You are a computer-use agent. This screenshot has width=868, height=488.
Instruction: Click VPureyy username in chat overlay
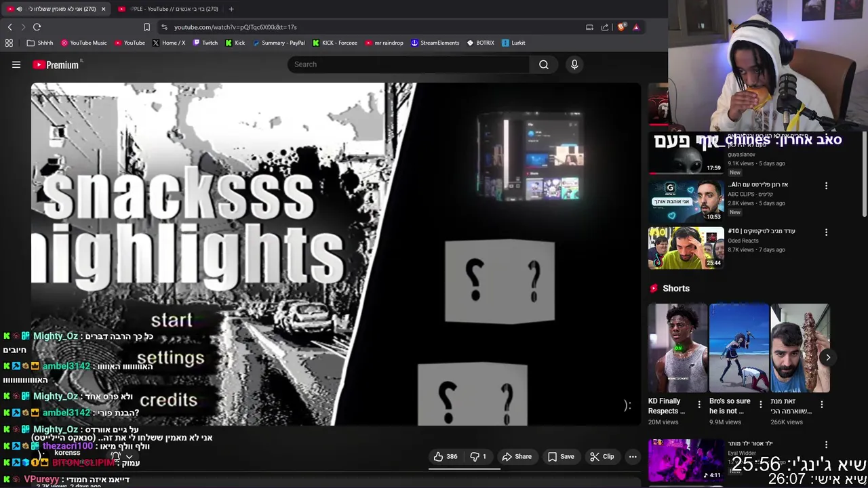pyautogui.click(x=41, y=479)
